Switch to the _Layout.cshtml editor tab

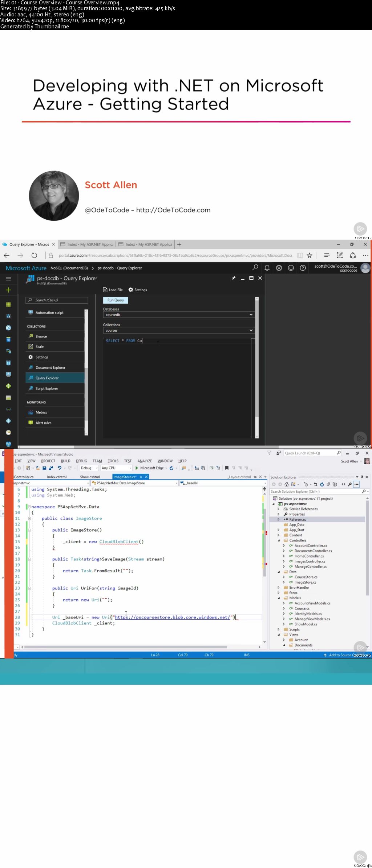[240, 477]
